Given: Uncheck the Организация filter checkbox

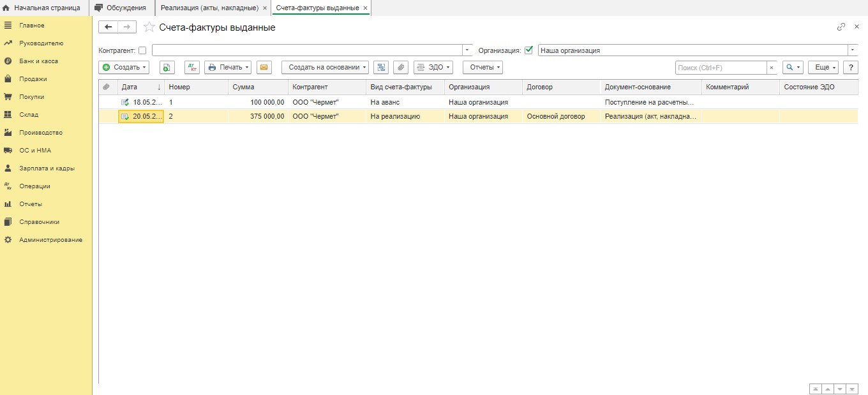Looking at the screenshot, I should [528, 50].
